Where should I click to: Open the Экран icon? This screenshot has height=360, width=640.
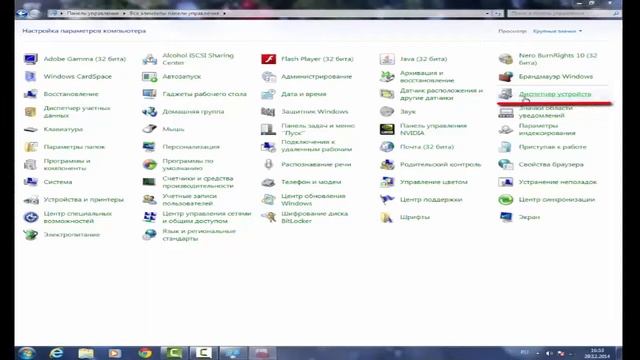point(506,217)
